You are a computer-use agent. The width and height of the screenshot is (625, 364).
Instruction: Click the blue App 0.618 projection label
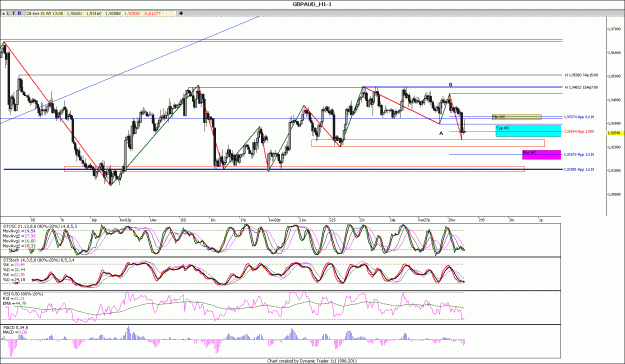click(579, 117)
